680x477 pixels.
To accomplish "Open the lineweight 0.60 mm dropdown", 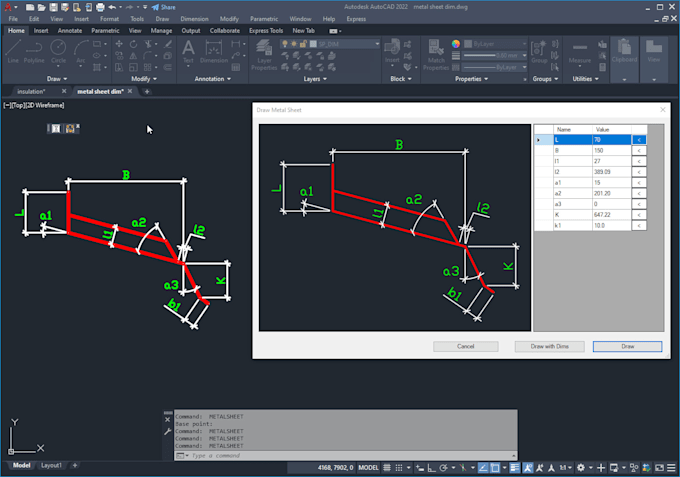I will coord(495,56).
